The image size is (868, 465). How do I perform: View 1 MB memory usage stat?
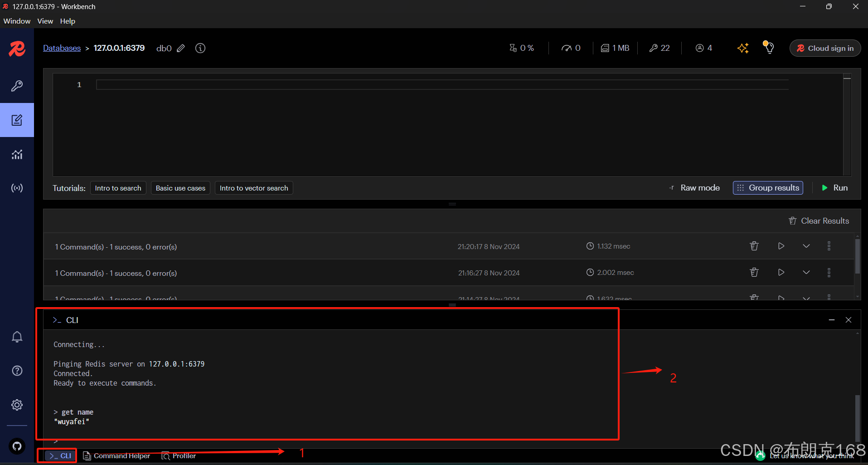(615, 48)
